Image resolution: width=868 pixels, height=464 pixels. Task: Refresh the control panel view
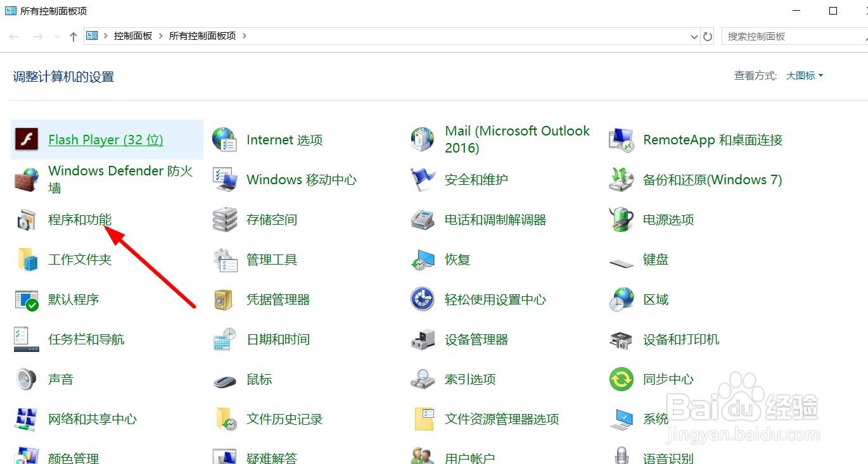[708, 37]
